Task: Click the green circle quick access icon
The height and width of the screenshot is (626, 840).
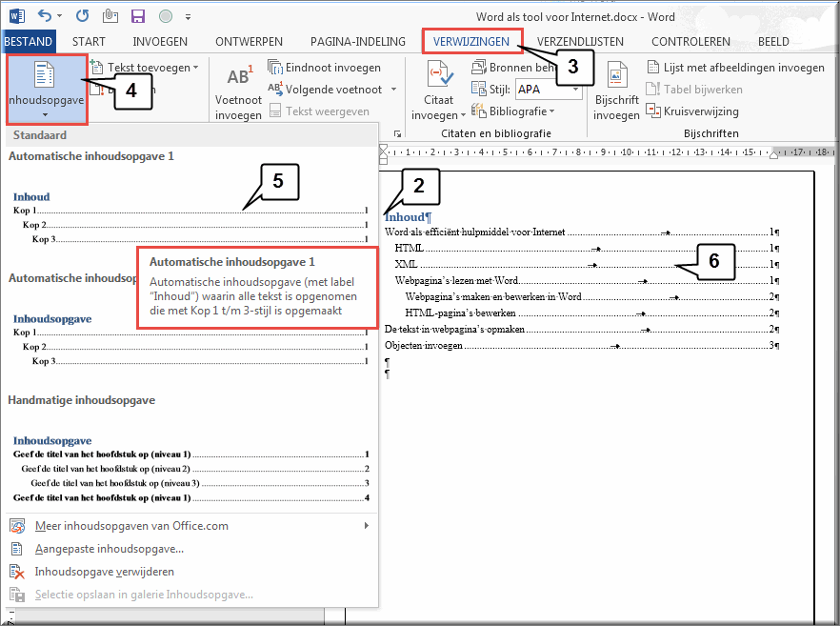Action: pos(166,16)
